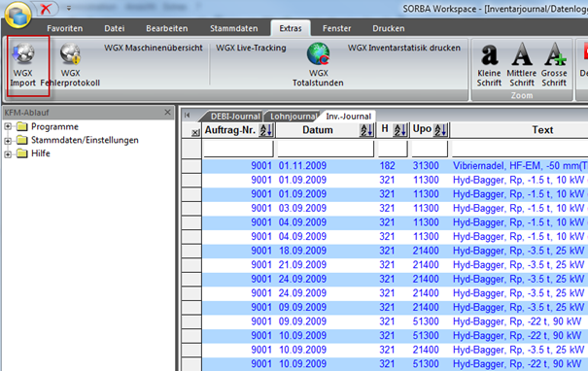Open WGX Live-Tracking
The image size is (588, 371).
[x=251, y=48]
